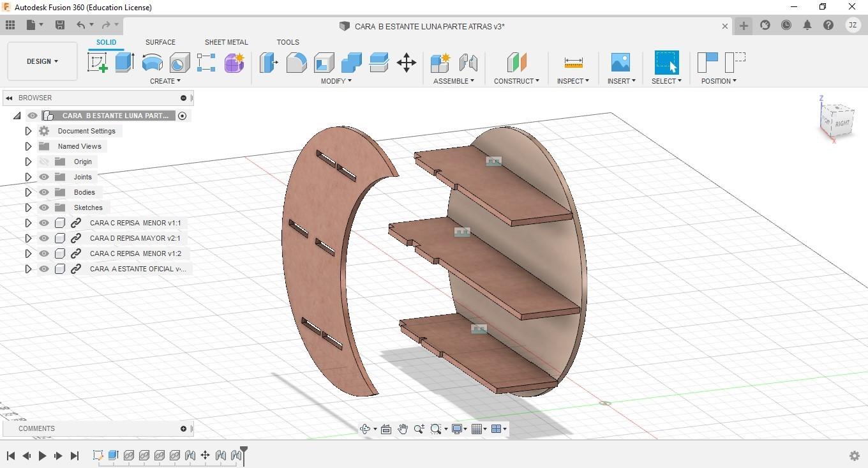Hide CARA D REPISA MAYOR v2:1 component
The height and width of the screenshot is (468, 868).
tap(44, 238)
